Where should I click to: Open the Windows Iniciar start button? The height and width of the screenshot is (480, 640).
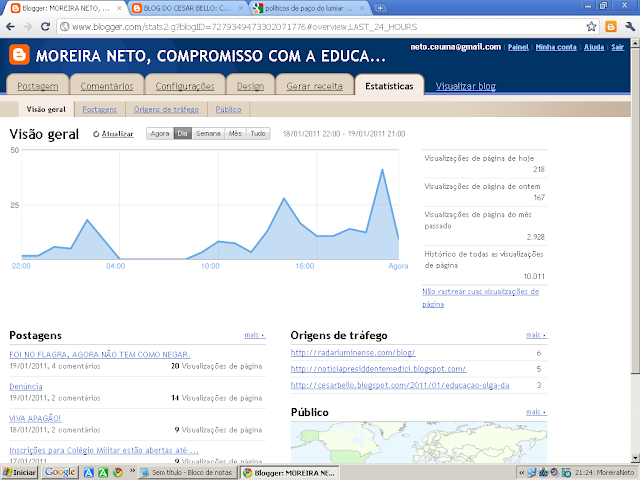tap(19, 472)
